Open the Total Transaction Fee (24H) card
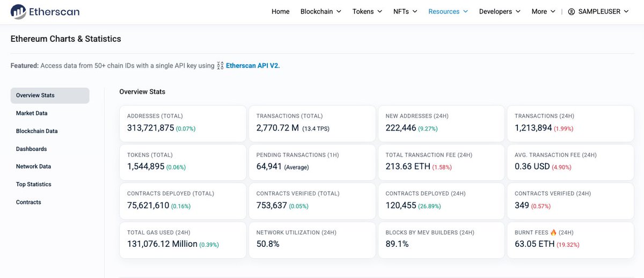The height and width of the screenshot is (278, 644). [x=442, y=163]
